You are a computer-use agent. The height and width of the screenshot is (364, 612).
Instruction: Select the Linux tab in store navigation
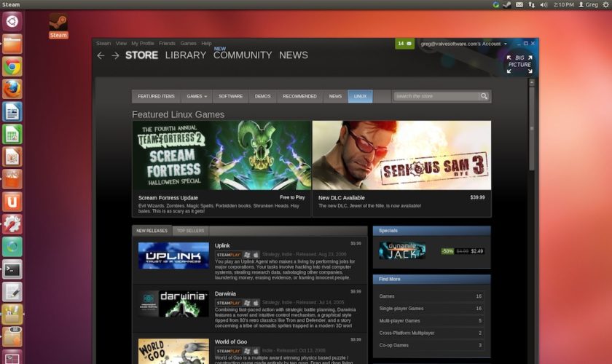click(x=360, y=96)
